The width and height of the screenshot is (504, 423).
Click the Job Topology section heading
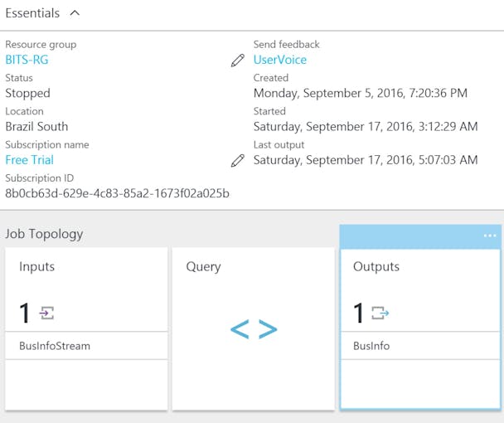[x=44, y=234]
